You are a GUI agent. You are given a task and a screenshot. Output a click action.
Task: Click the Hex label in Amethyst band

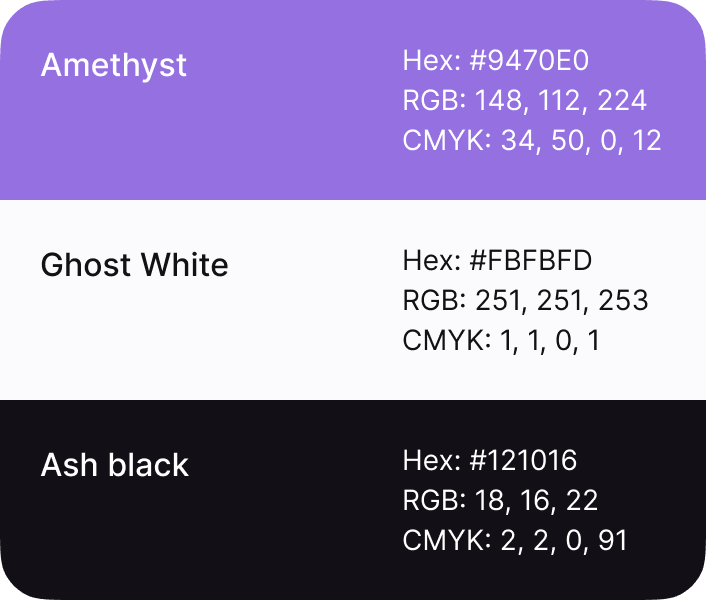click(x=432, y=60)
